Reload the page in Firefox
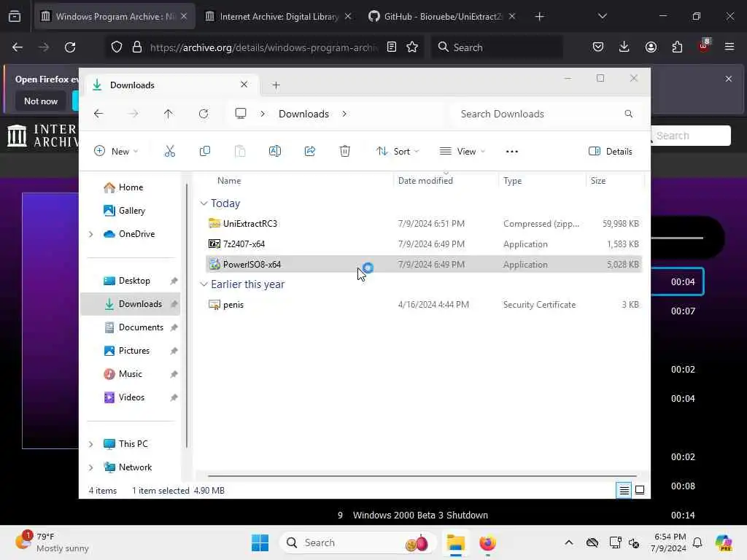Image resolution: width=747 pixels, height=560 pixels. 70,47
